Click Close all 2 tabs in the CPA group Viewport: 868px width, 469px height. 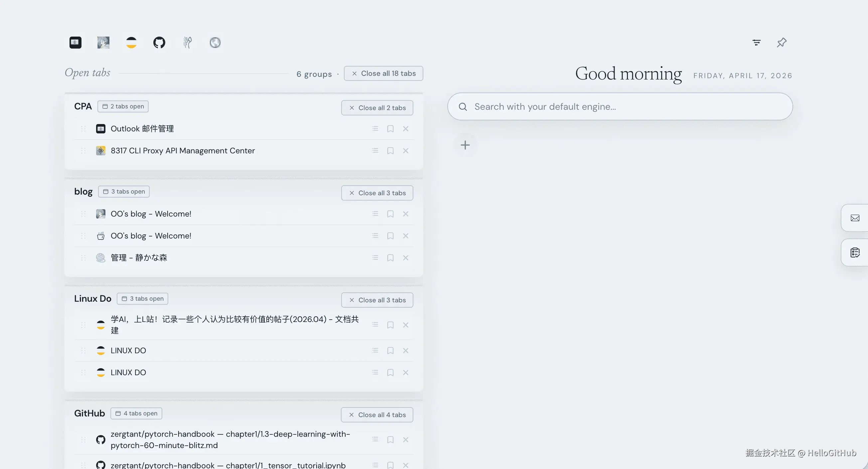(x=377, y=108)
